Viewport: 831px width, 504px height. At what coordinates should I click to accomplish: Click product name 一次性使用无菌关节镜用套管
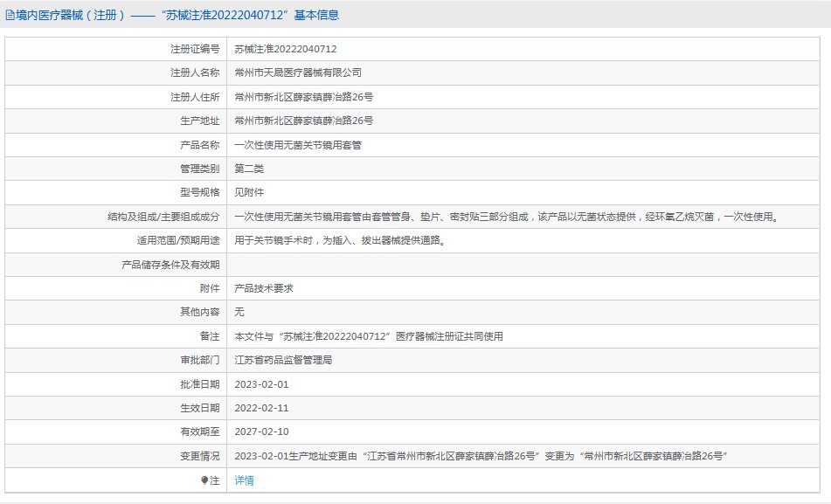coord(298,145)
